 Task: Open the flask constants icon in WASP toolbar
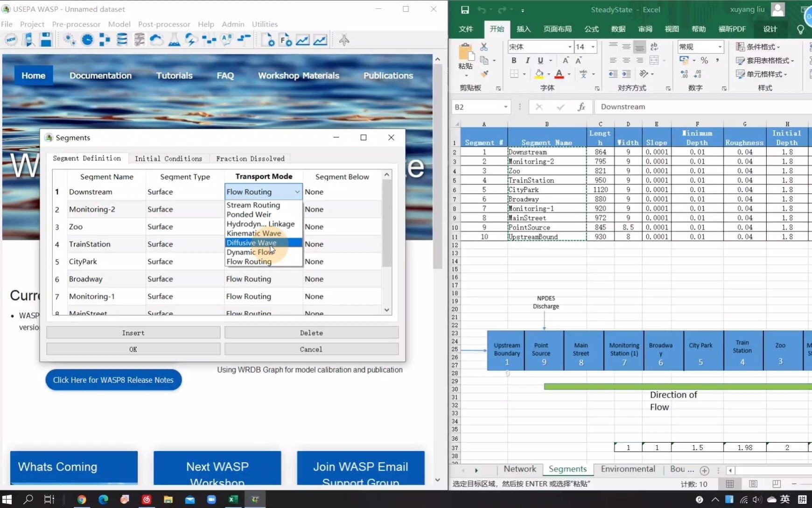pos(174,40)
